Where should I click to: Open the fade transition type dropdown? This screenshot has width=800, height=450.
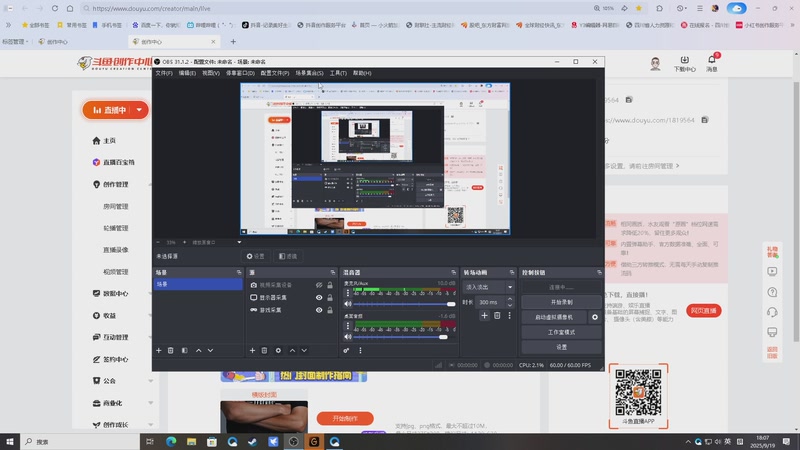click(488, 287)
